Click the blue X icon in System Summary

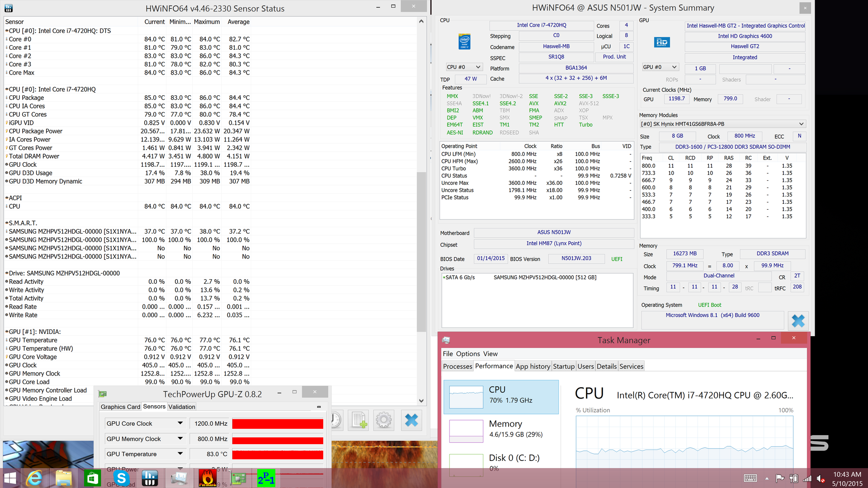click(x=798, y=321)
